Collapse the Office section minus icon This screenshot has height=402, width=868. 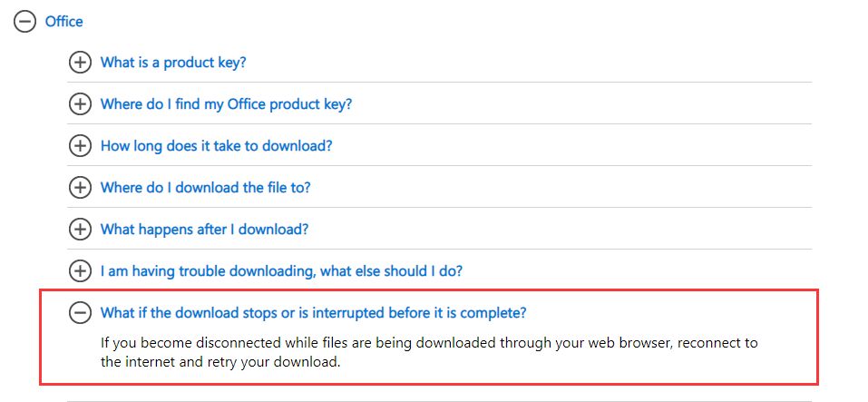pos(24,21)
